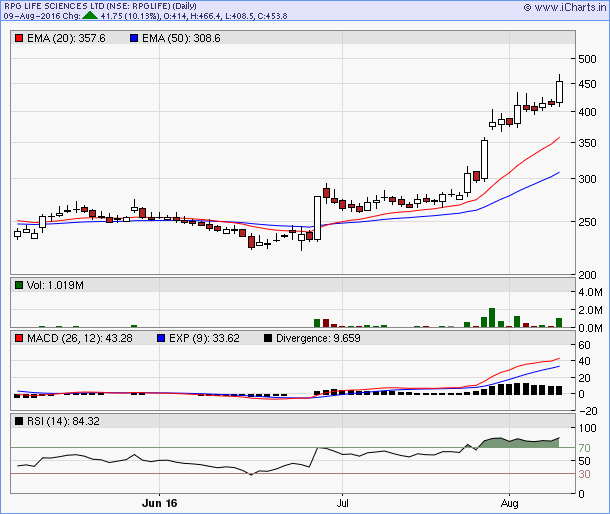Click the 2.0M volume axis label
Screen dimensions: 610x514
point(590,310)
